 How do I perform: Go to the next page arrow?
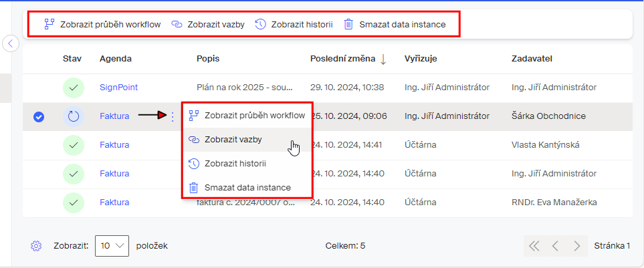[577, 246]
